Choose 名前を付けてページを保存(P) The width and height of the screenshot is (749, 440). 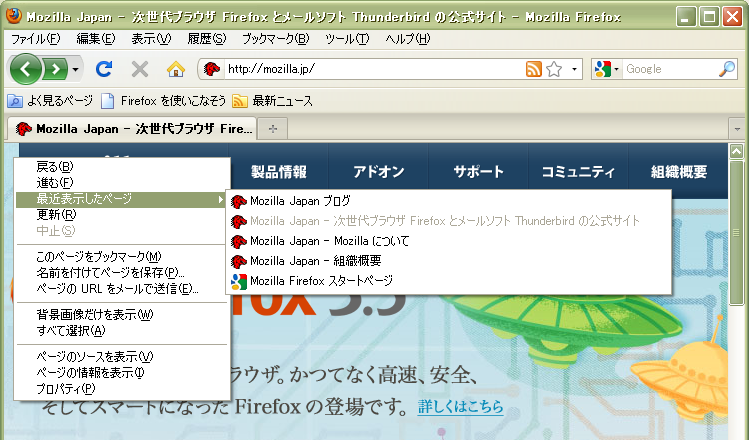click(122, 273)
